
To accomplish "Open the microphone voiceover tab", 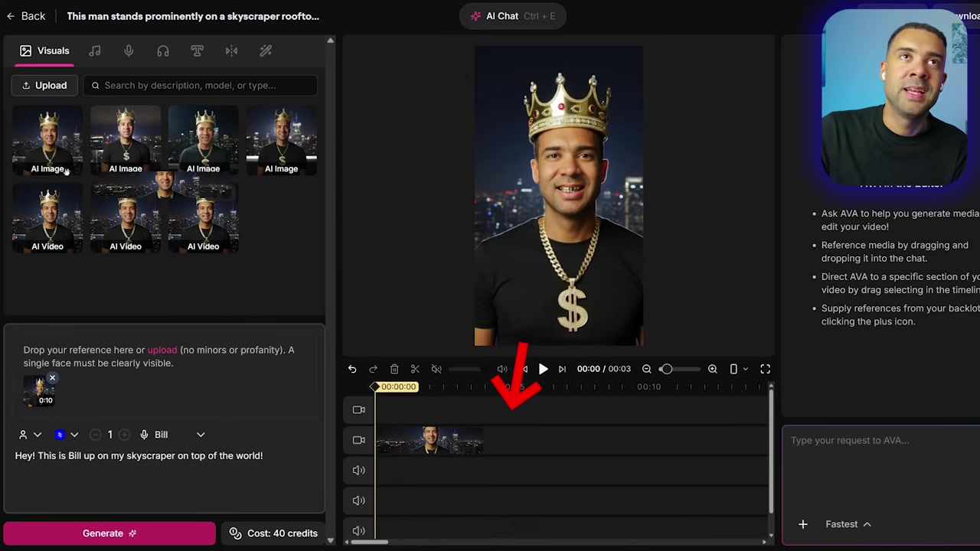I will [129, 51].
